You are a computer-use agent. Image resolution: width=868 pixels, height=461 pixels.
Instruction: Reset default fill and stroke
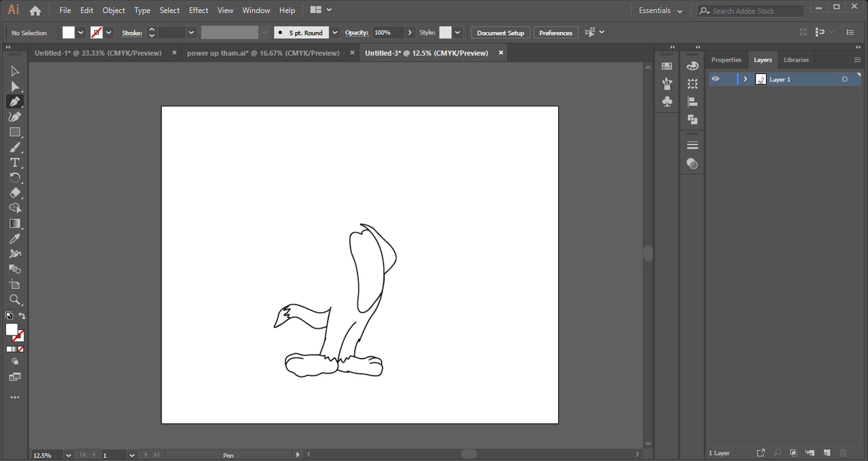(x=9, y=316)
